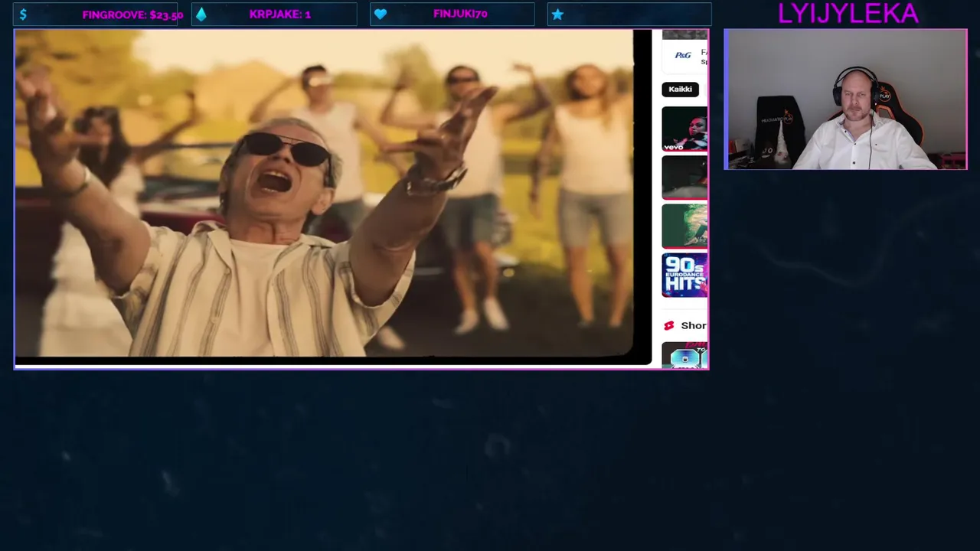The height and width of the screenshot is (551, 980).
Task: Click the LYIJYLEKA channel title
Action: [x=848, y=13]
